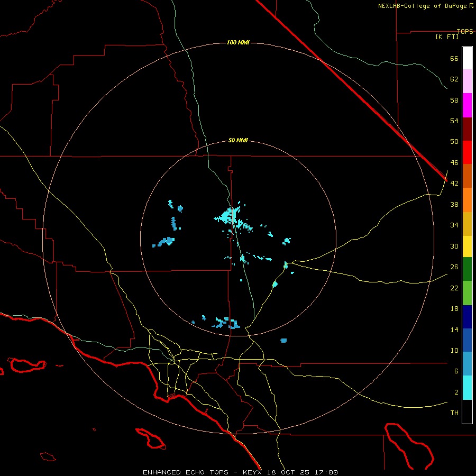
Task: Click the bright red legend swatch
Action: click(467, 152)
